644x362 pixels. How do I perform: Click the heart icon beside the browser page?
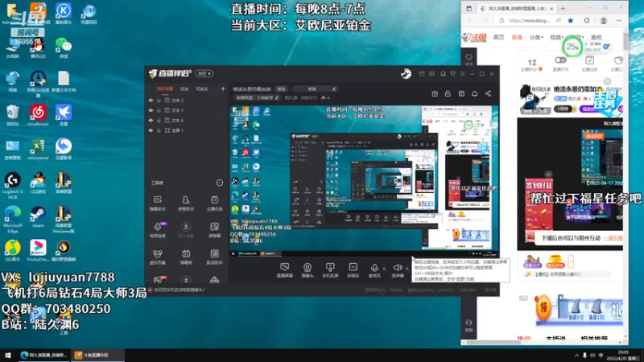469,57
